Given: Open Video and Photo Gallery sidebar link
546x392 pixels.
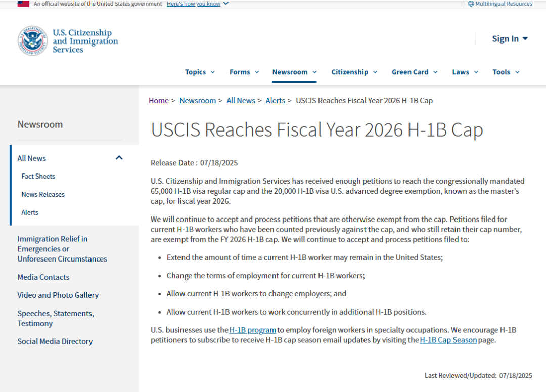Looking at the screenshot, I should pos(58,295).
